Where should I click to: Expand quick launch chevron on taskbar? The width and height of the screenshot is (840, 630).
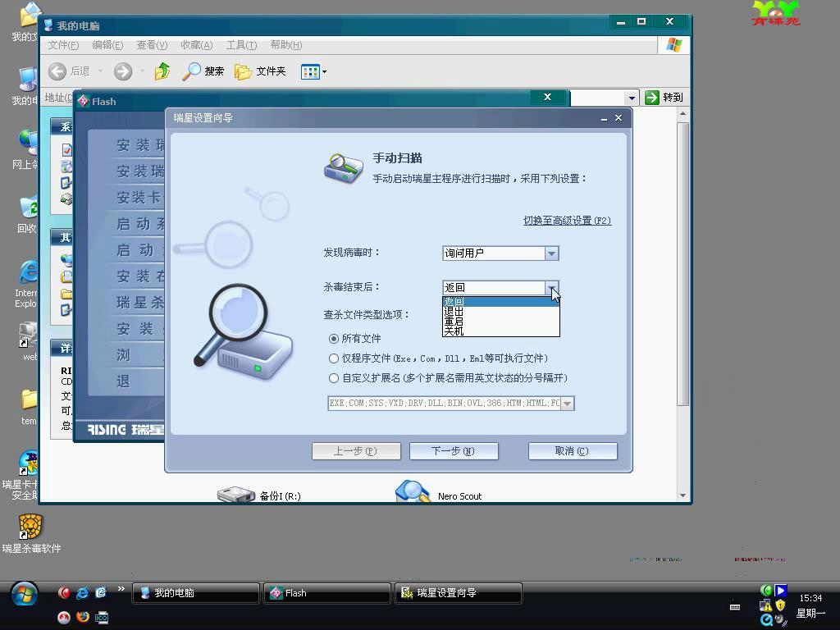(x=121, y=589)
